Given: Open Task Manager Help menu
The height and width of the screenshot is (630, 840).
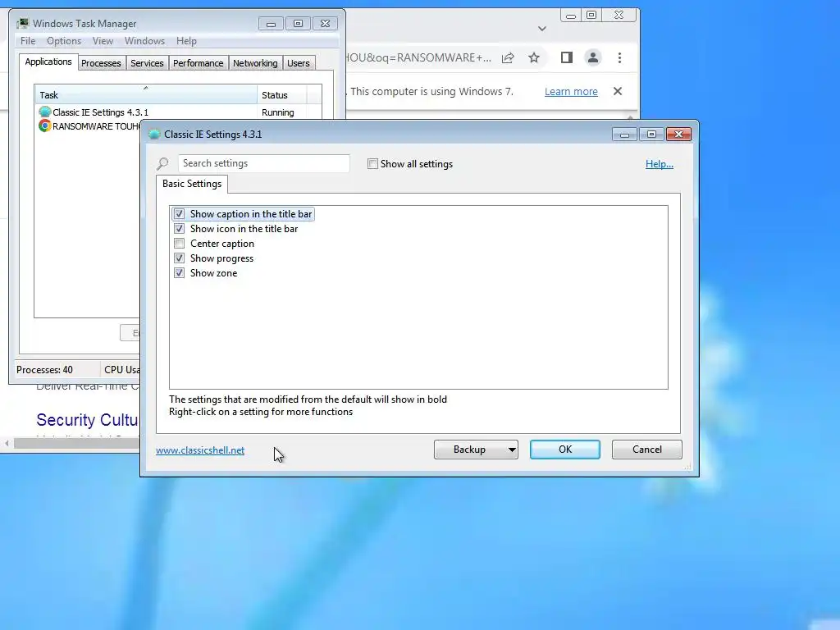Looking at the screenshot, I should coord(186,41).
